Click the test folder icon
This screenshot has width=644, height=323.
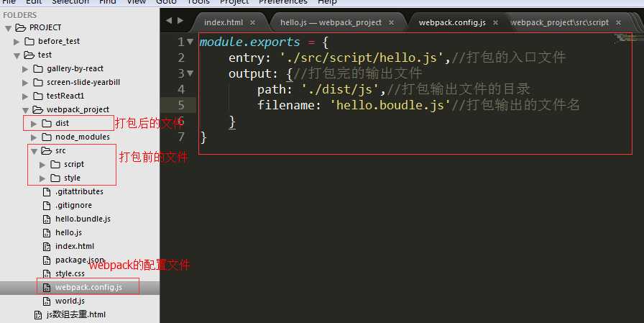coord(29,55)
